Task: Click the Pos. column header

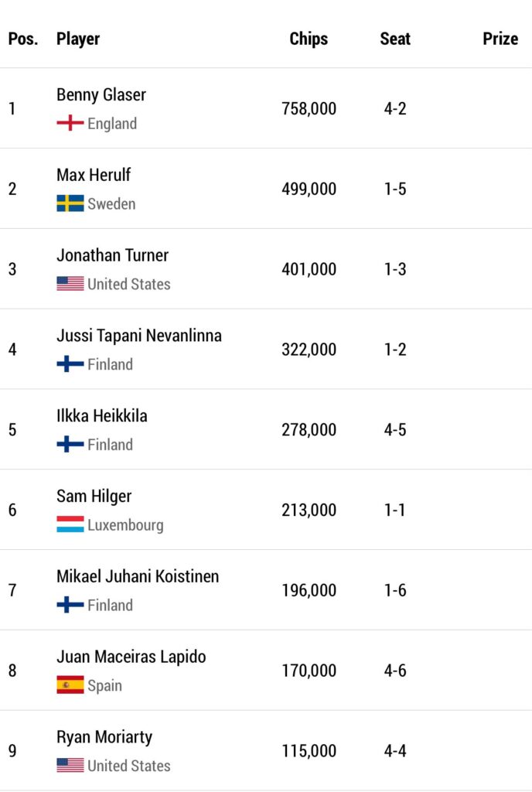Action: pos(23,39)
